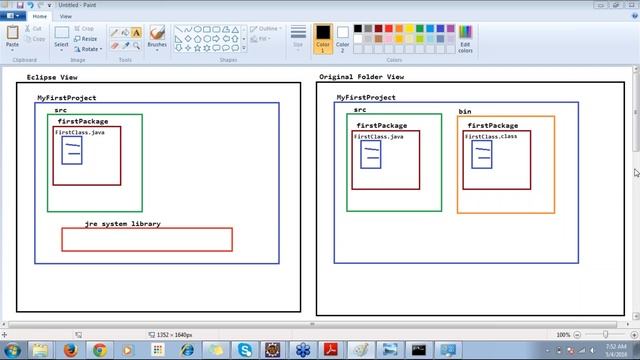
Task: Click the horizontal canvas scrollbar
Action: [312, 324]
